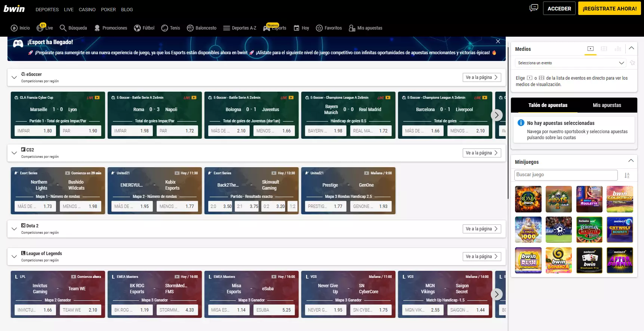This screenshot has height=331, width=644.
Task: Open Esports section in nav
Action: pyautogui.click(x=275, y=28)
